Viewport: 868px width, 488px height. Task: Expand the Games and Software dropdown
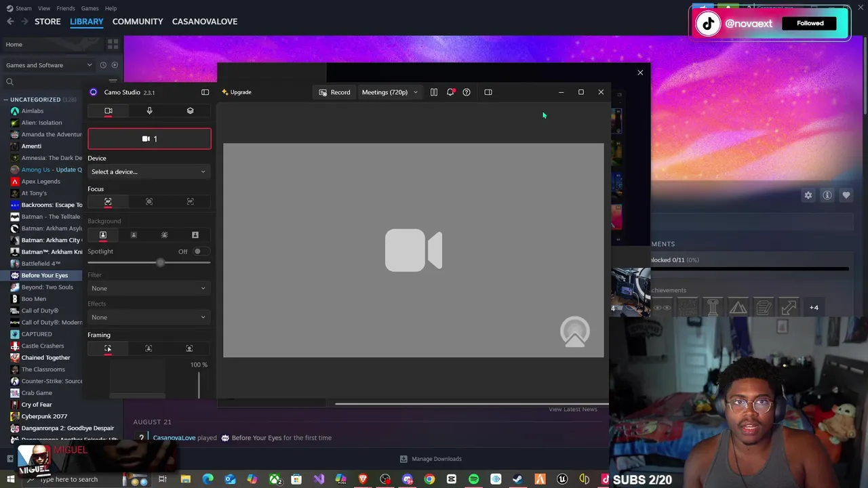[x=49, y=65]
